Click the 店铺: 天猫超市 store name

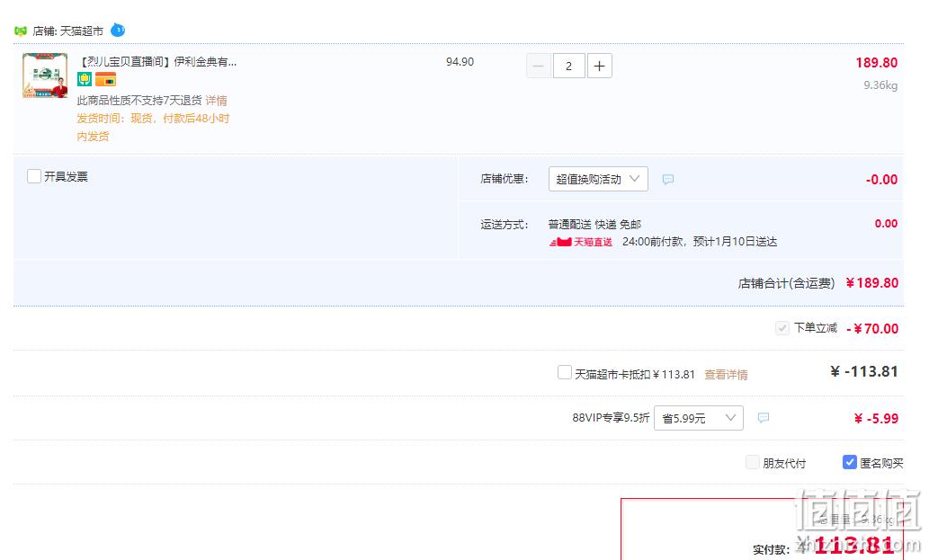67,31
